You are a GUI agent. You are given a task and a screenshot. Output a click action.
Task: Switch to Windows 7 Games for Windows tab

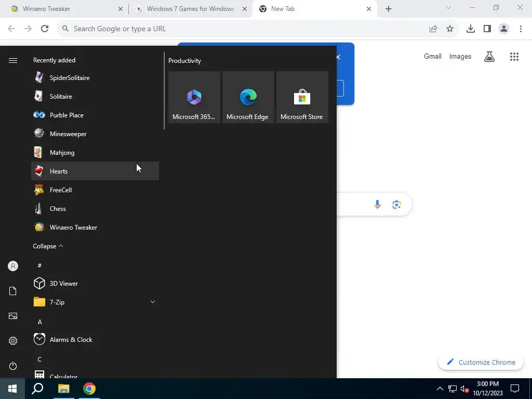(x=190, y=9)
